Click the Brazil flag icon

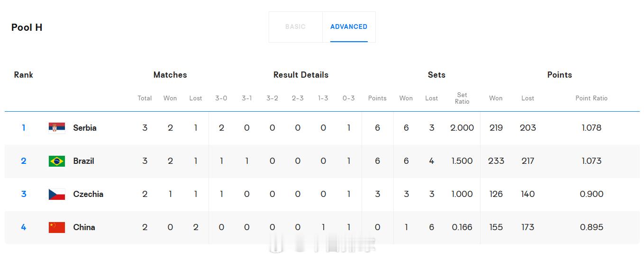coord(57,161)
